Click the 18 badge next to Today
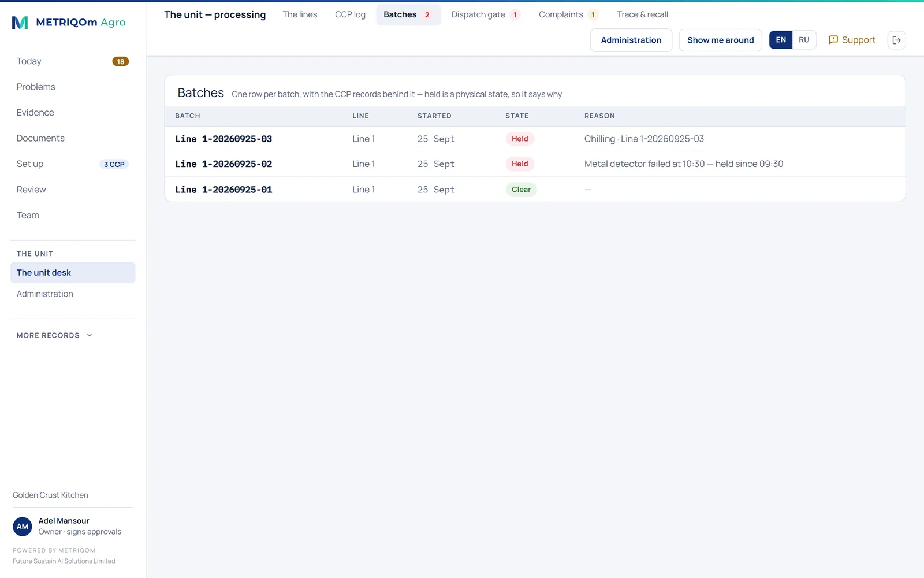 pyautogui.click(x=120, y=61)
